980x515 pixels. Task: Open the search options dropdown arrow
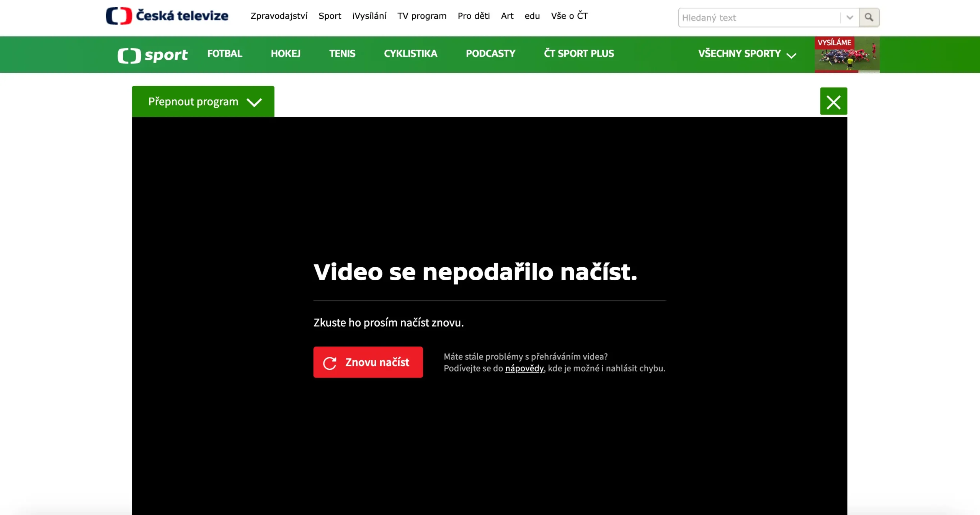[x=850, y=17]
